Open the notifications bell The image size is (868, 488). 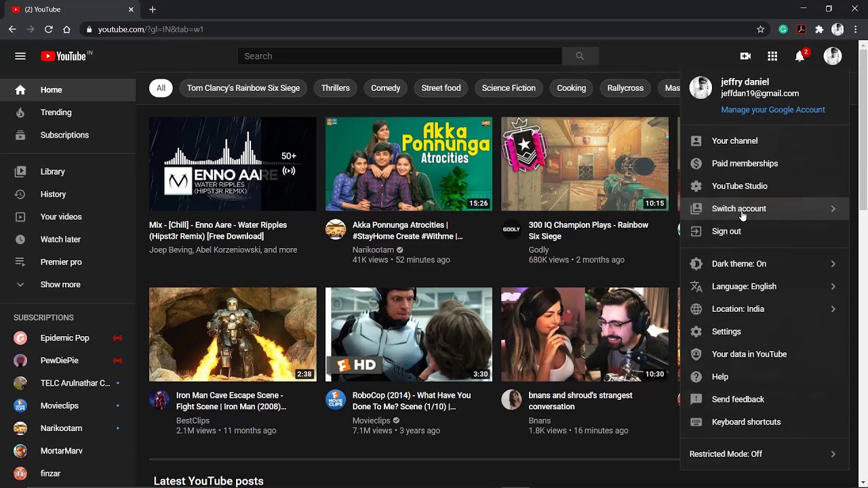(800, 56)
